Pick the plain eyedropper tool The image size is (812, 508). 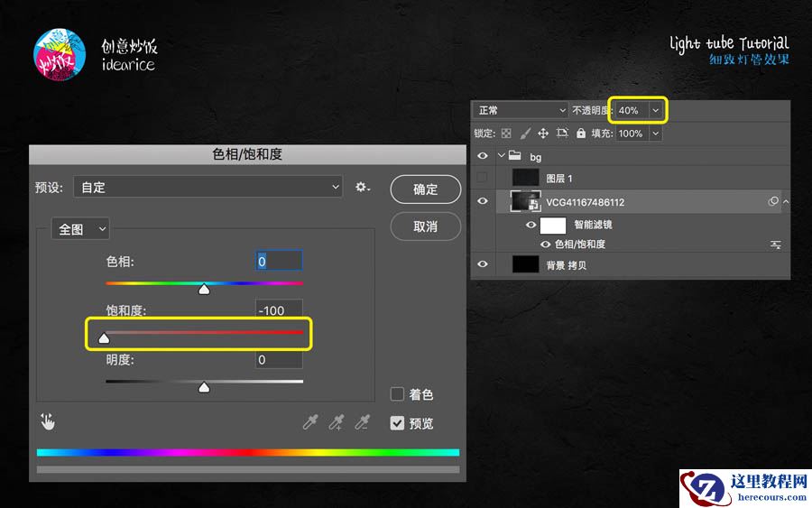click(309, 422)
